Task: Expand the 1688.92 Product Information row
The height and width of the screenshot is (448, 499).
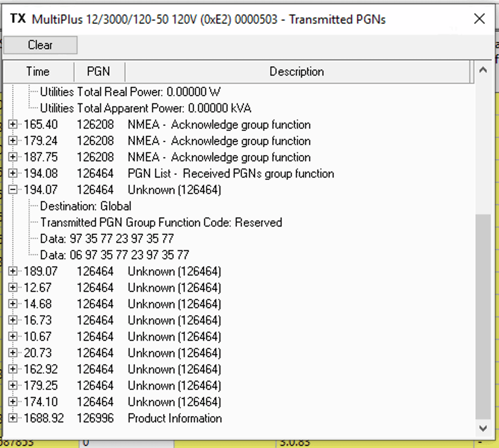Action: coord(13,418)
